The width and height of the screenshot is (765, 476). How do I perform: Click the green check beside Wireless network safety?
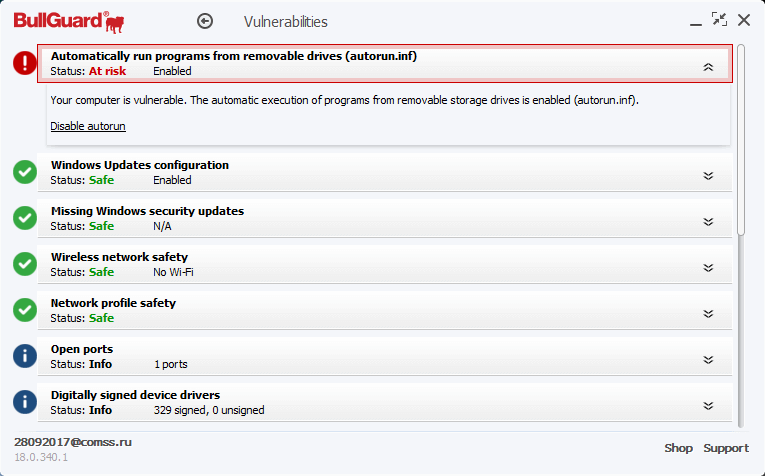(x=25, y=264)
